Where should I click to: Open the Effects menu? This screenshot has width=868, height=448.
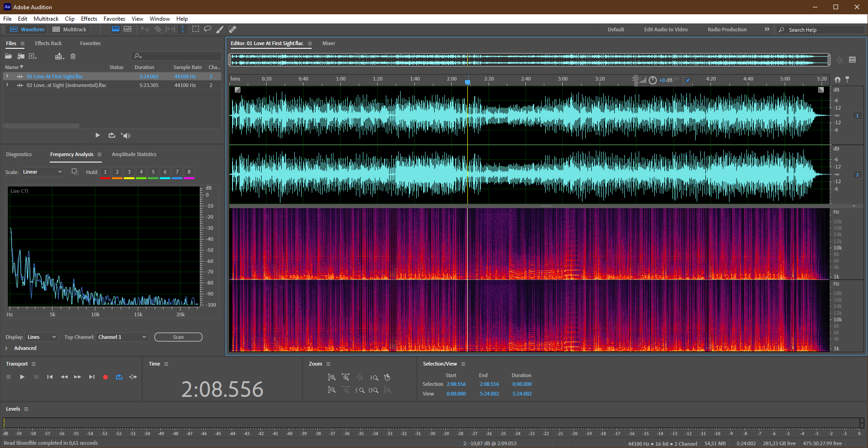tap(89, 19)
